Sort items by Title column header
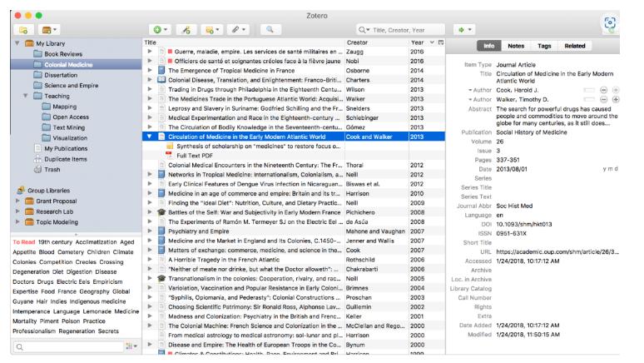 tap(243, 42)
